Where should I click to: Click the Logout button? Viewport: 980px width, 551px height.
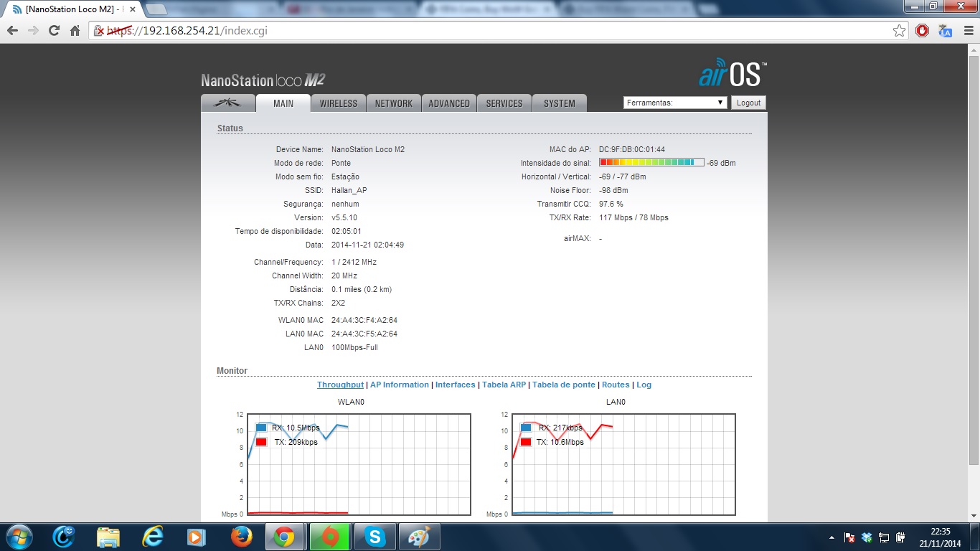coord(748,103)
